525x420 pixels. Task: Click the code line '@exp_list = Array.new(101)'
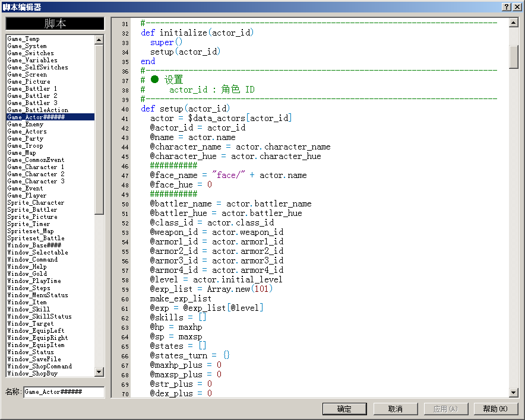[211, 289]
